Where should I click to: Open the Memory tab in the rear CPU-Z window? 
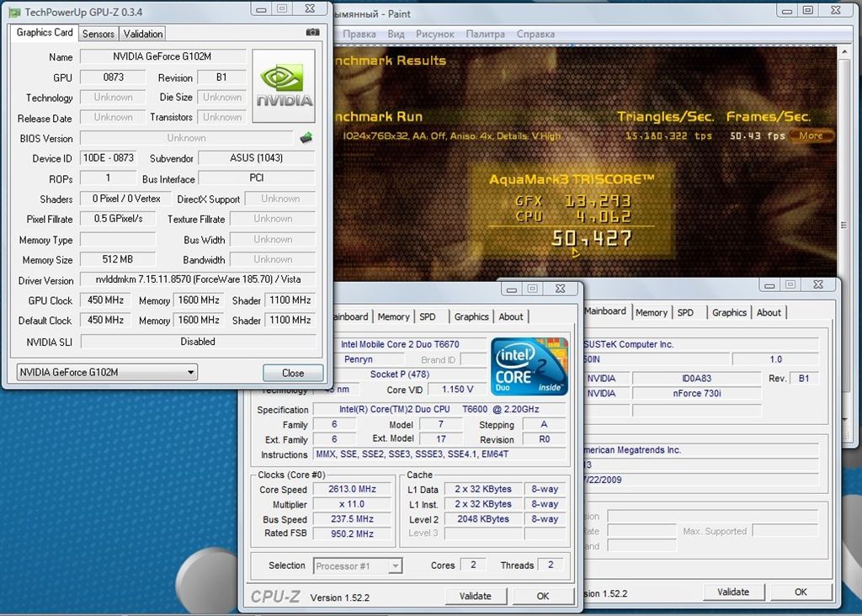(x=652, y=313)
